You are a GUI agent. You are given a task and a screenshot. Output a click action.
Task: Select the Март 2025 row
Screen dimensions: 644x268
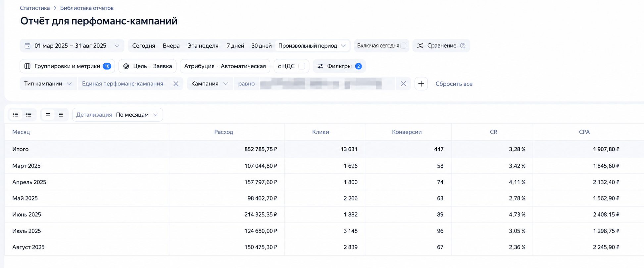pyautogui.click(x=324, y=166)
